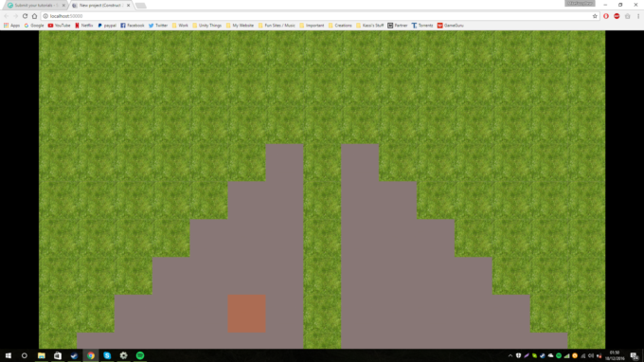644x362 pixels.
Task: Open the YouTube bookmark
Action: pyautogui.click(x=59, y=26)
